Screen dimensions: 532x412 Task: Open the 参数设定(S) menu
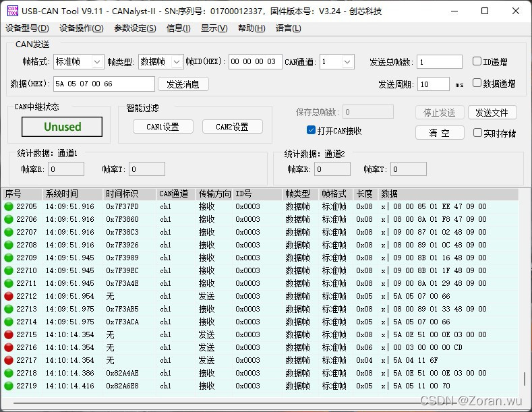[135, 28]
